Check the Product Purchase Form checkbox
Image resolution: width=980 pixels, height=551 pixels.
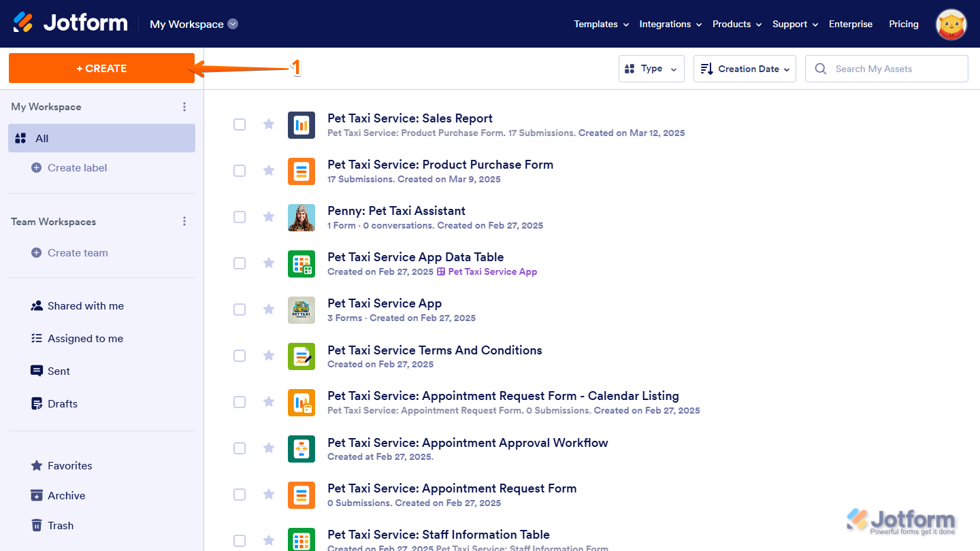[240, 171]
